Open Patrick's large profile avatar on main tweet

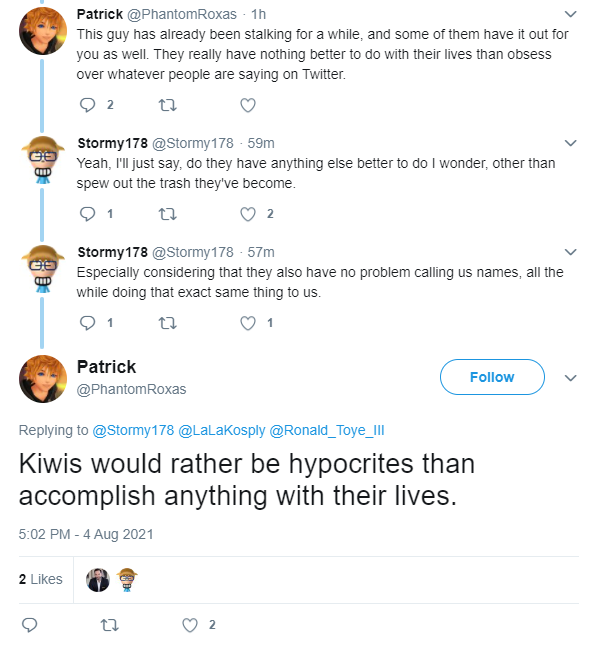point(43,379)
